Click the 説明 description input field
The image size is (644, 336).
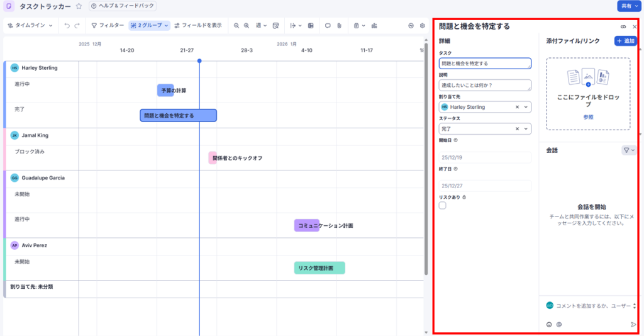484,85
